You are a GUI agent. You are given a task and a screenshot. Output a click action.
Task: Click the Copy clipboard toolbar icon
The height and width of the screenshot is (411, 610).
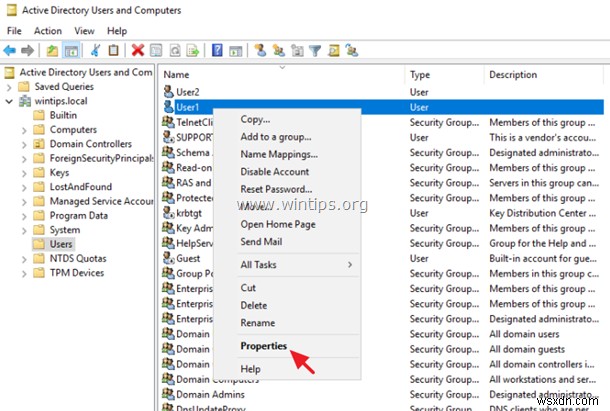click(113, 50)
